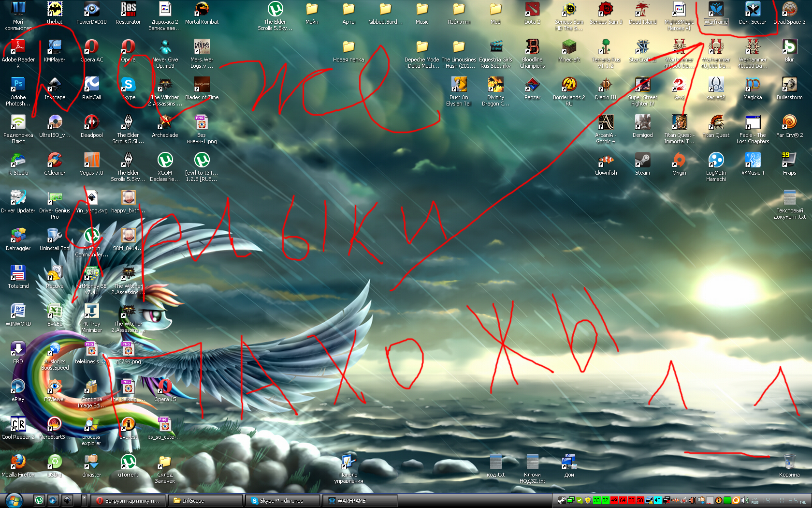
Task: Select the Blur game icon
Action: pos(789,51)
